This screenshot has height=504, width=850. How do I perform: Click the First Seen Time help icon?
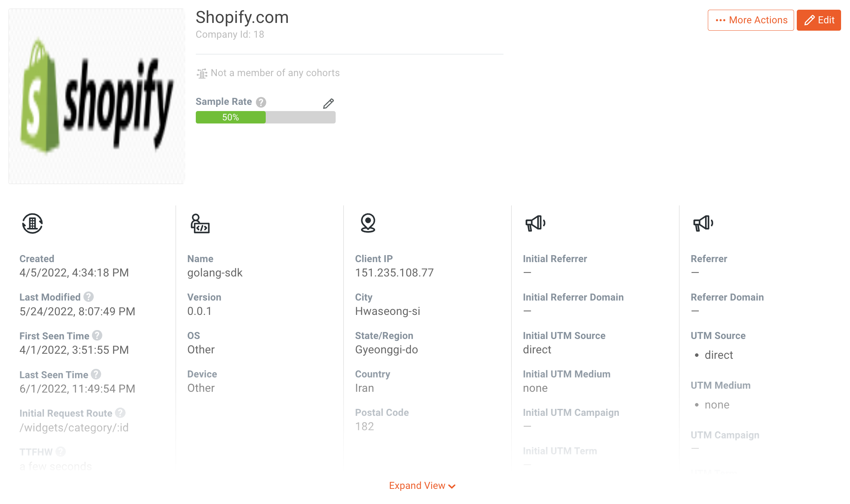click(x=97, y=335)
